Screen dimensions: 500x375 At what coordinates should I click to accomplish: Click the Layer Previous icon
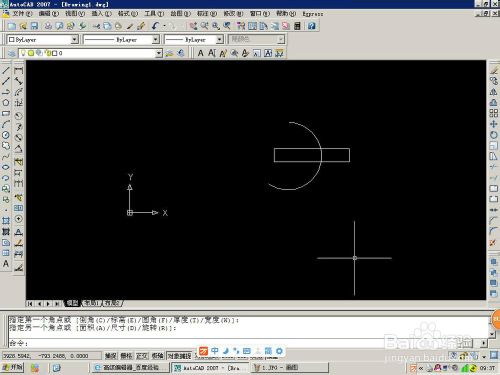181,53
